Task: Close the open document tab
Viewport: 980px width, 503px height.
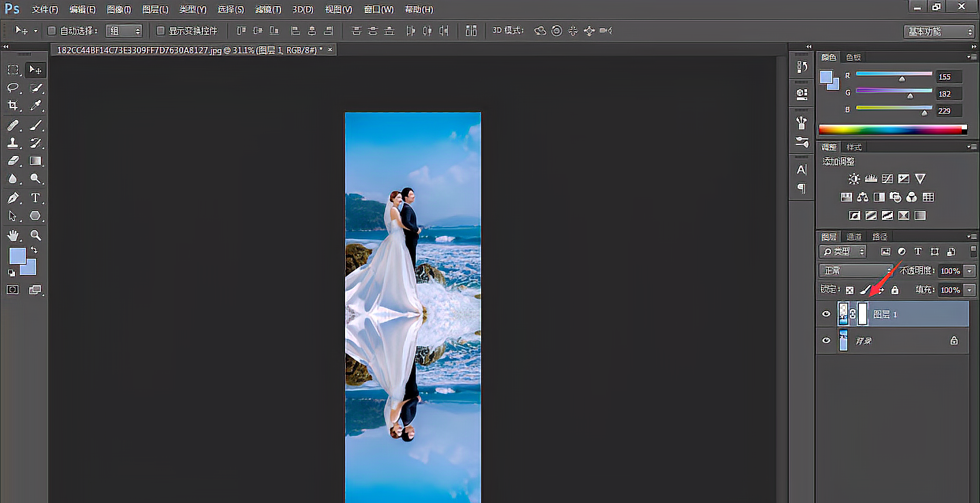Action: tap(330, 50)
